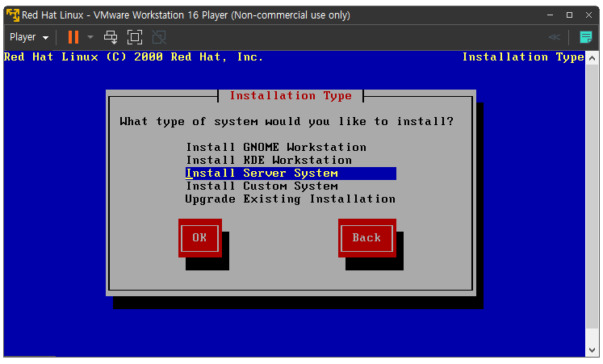Maximize the VMware Player window
The height and width of the screenshot is (364, 603).
tap(570, 15)
